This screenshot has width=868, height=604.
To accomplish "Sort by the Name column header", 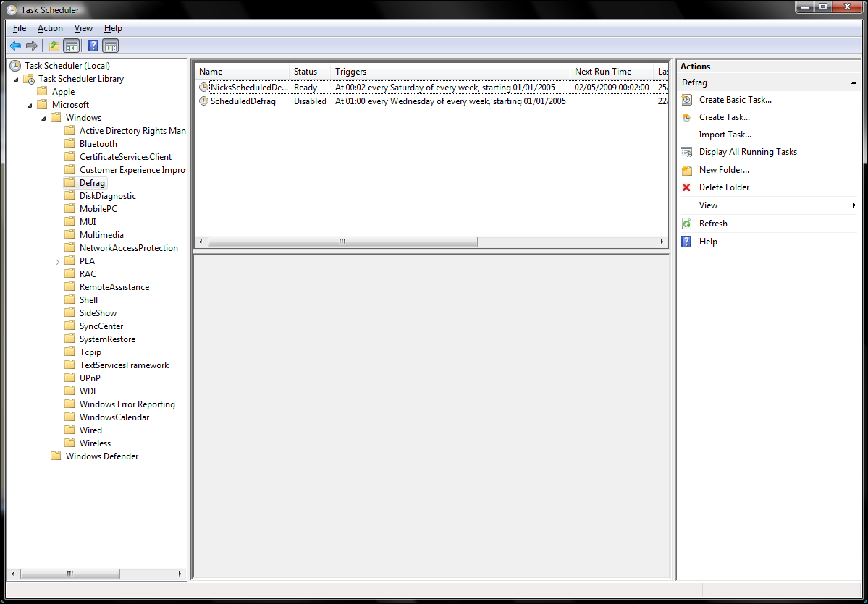I will [242, 72].
